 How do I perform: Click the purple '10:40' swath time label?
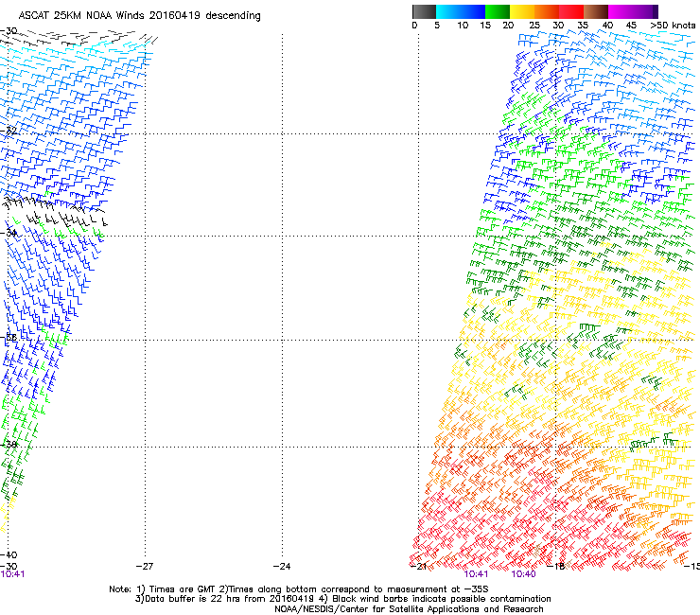pyautogui.click(x=523, y=574)
